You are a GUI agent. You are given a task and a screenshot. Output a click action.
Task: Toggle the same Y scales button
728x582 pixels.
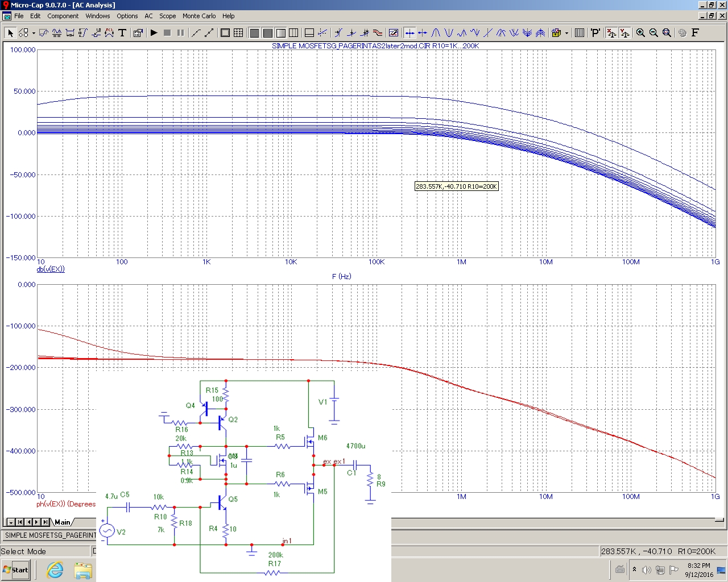pos(624,33)
